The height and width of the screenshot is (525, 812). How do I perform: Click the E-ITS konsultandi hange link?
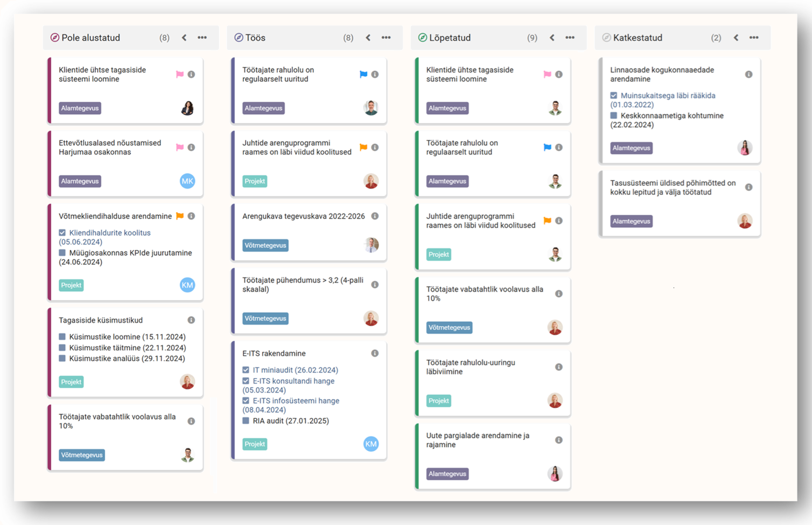[x=293, y=381]
